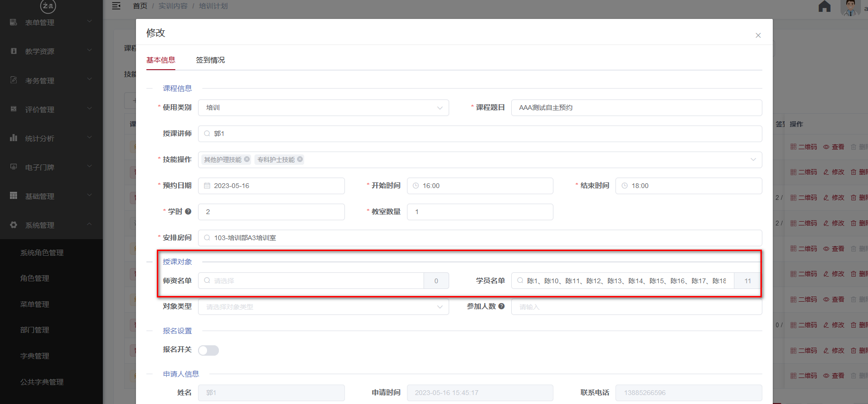Remove the 专科护士技能 tag
Viewport: 868px width, 404px height.
[x=300, y=159]
